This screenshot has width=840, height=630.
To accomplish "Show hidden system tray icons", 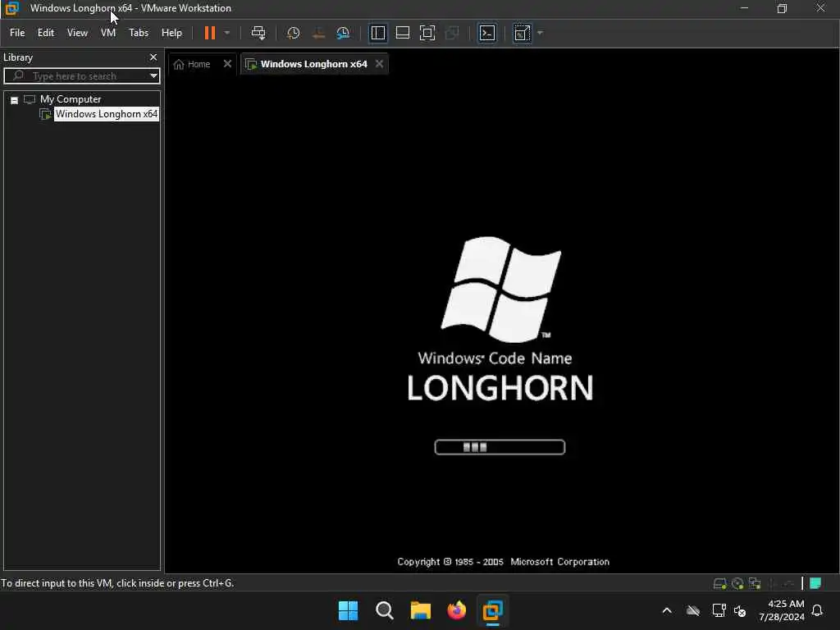I will pos(666,610).
